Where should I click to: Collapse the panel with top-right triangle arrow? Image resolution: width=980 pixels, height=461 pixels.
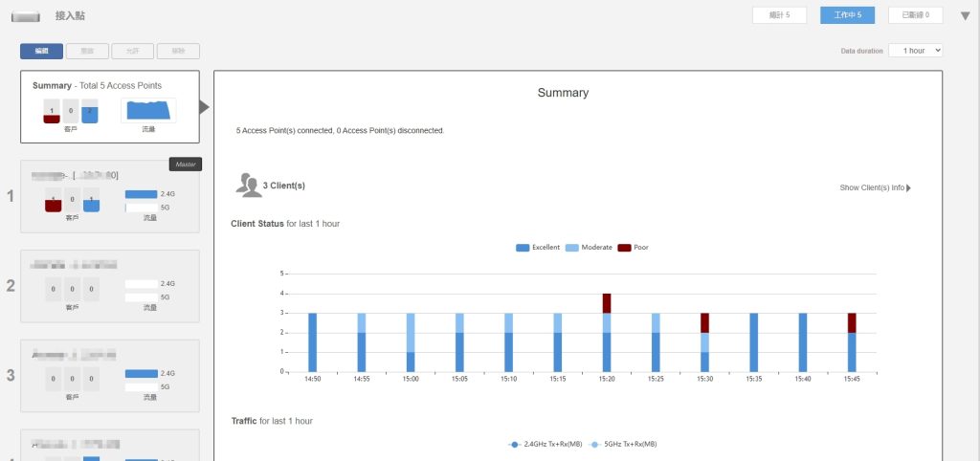[965, 15]
